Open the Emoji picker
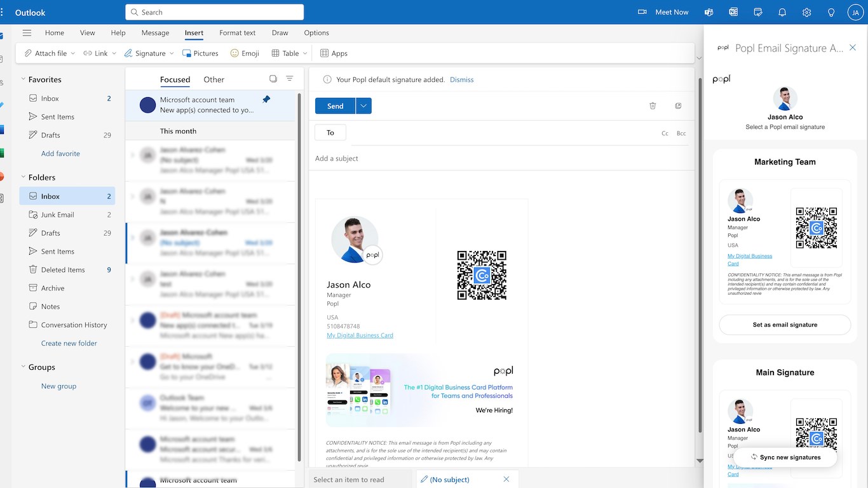868x488 pixels. (245, 53)
